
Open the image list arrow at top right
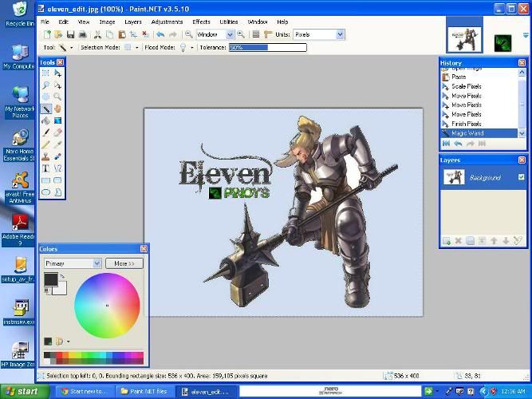point(526,35)
